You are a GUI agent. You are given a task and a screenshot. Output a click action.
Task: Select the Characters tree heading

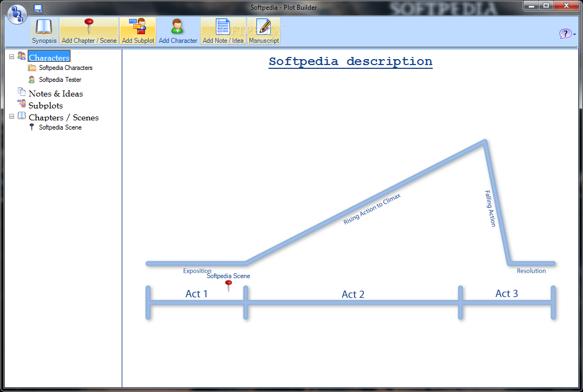(49, 57)
